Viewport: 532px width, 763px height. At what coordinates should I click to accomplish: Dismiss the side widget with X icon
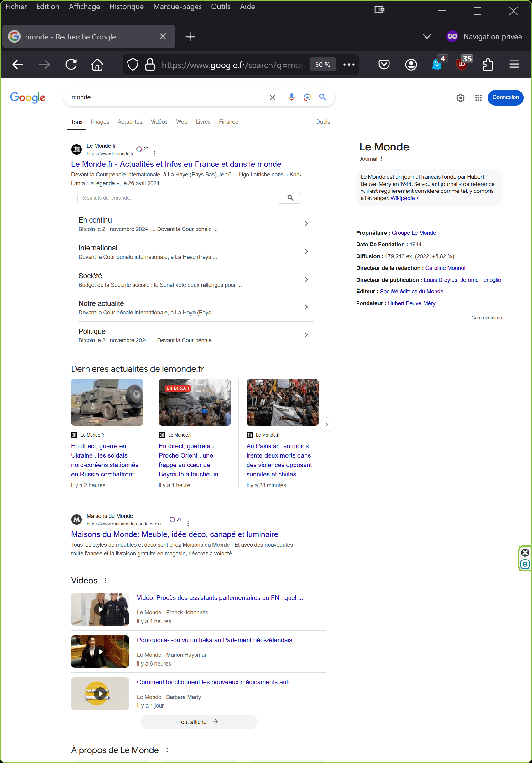[x=525, y=553]
